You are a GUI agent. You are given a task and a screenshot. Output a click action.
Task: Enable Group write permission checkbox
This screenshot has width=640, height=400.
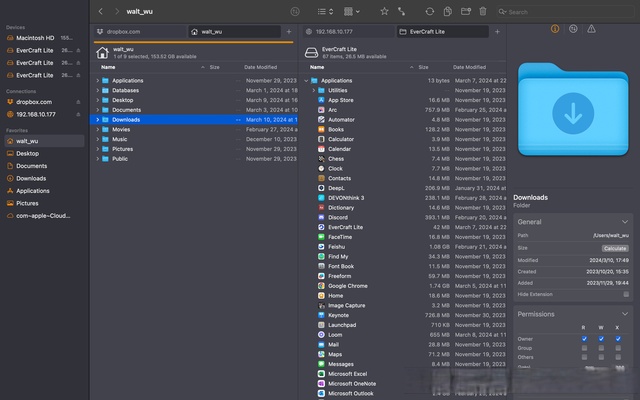[601, 348]
